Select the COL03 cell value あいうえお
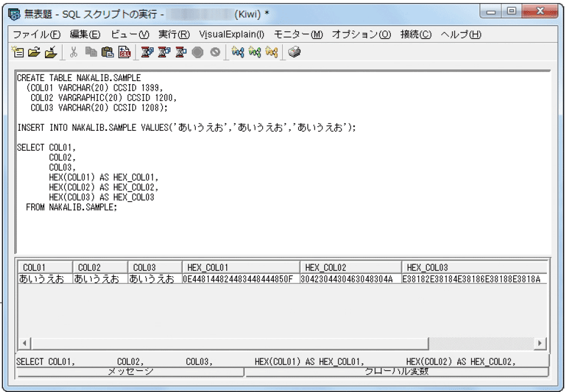The width and height of the screenshot is (569, 392). point(155,279)
